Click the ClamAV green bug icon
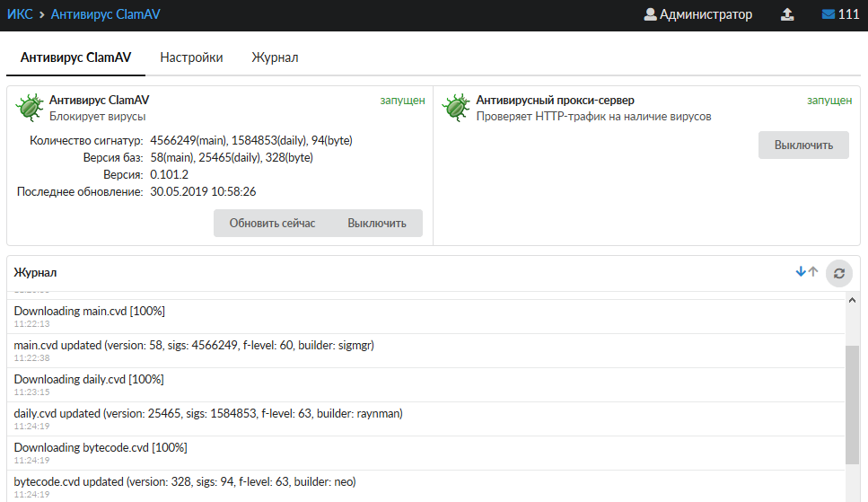The height and width of the screenshot is (502, 868). [30, 108]
